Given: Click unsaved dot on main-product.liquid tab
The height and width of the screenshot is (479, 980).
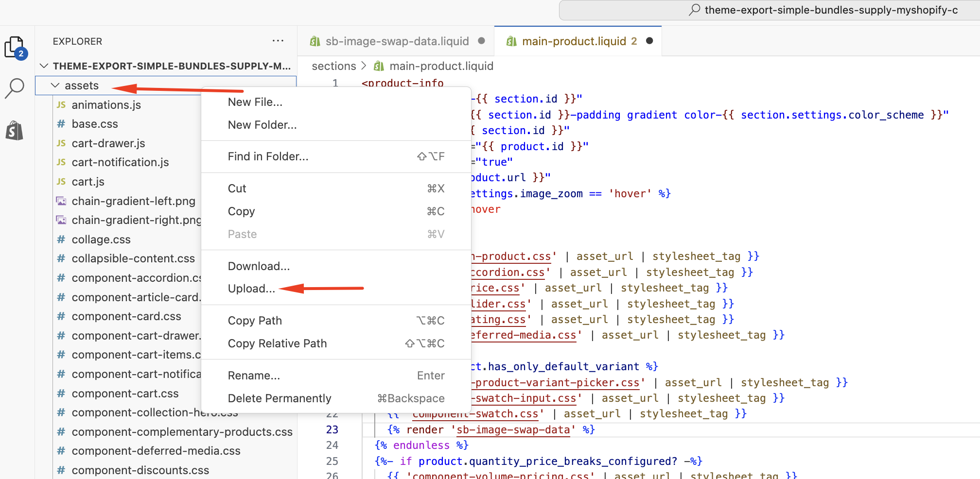Looking at the screenshot, I should point(649,41).
